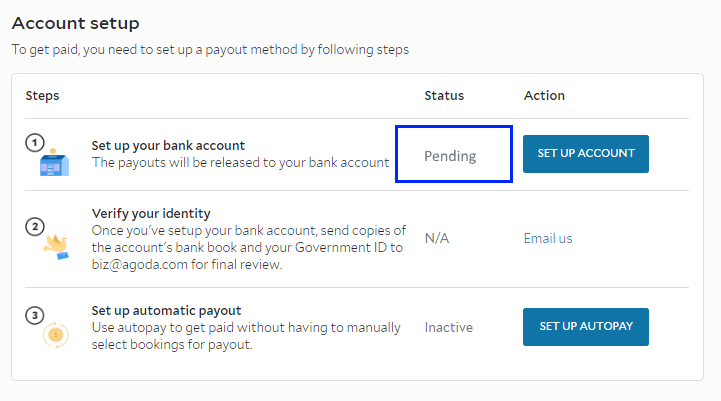Click the payout method instructions text
721x401 pixels.
coord(210,49)
